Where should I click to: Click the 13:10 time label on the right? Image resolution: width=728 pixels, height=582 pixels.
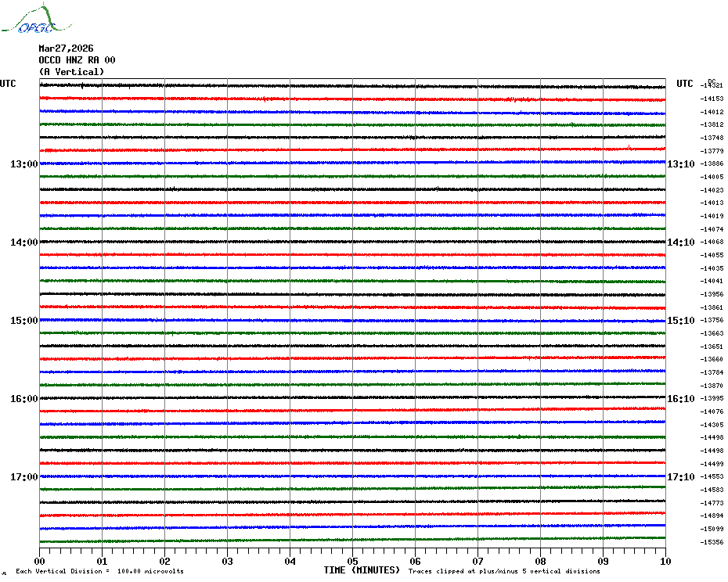pos(680,164)
